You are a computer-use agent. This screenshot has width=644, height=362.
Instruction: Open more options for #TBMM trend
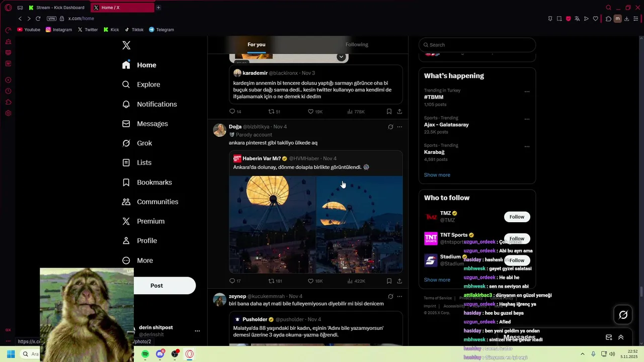tap(527, 92)
